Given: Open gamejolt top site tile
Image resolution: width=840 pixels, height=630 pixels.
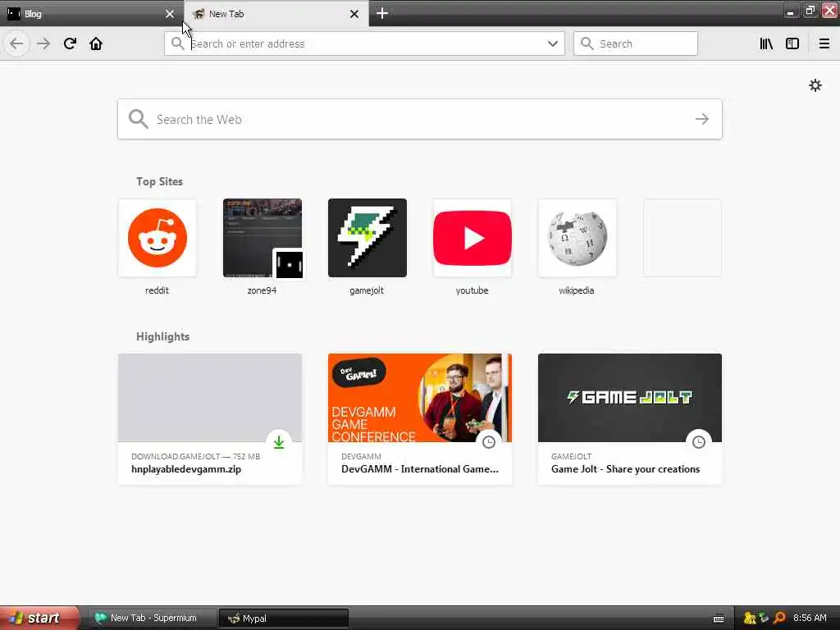Looking at the screenshot, I should coord(367,238).
